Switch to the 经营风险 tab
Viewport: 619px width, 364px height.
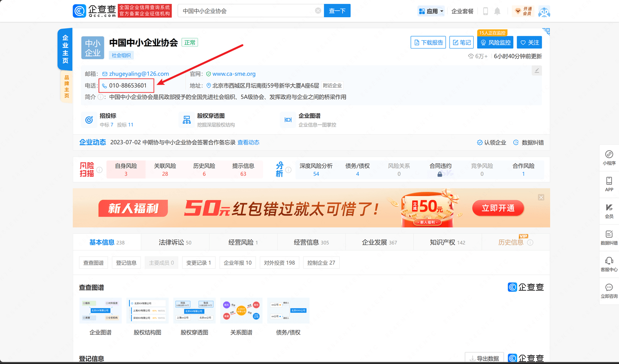click(x=243, y=242)
